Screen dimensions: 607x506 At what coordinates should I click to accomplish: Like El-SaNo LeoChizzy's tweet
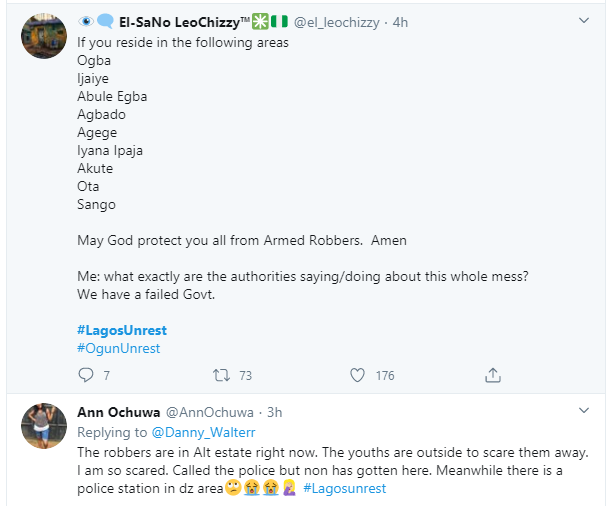tap(357, 375)
